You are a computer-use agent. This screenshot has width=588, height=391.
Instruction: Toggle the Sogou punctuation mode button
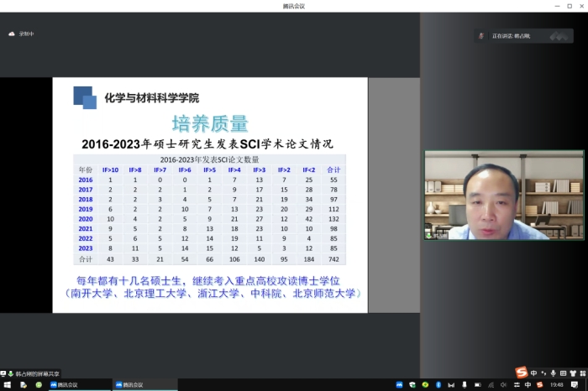[544, 373]
